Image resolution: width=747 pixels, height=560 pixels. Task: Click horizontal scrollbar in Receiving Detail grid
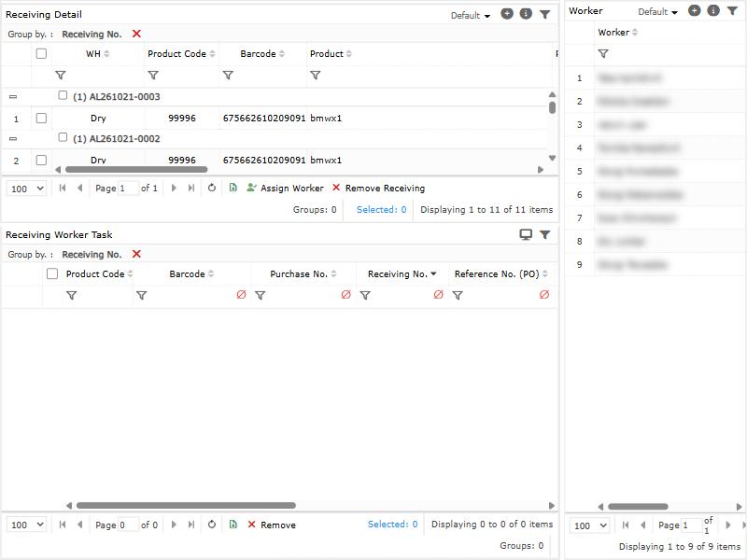tap(136, 170)
